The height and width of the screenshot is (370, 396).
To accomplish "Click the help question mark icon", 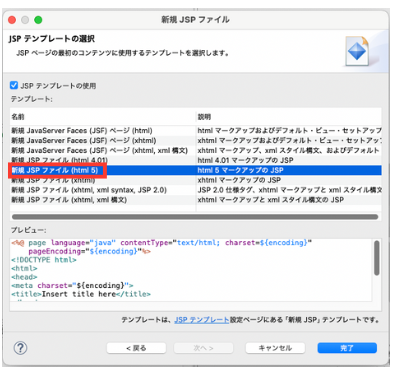I will pyautogui.click(x=20, y=348).
